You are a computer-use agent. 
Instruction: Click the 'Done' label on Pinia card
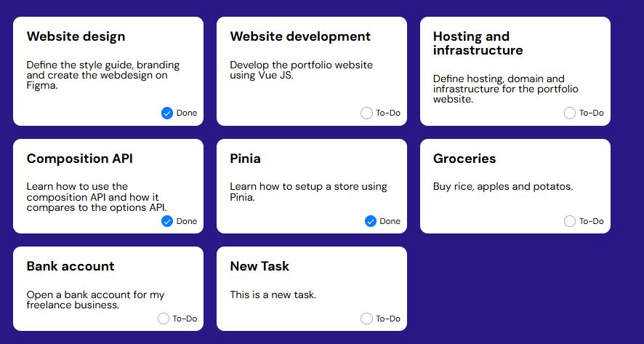coord(390,221)
